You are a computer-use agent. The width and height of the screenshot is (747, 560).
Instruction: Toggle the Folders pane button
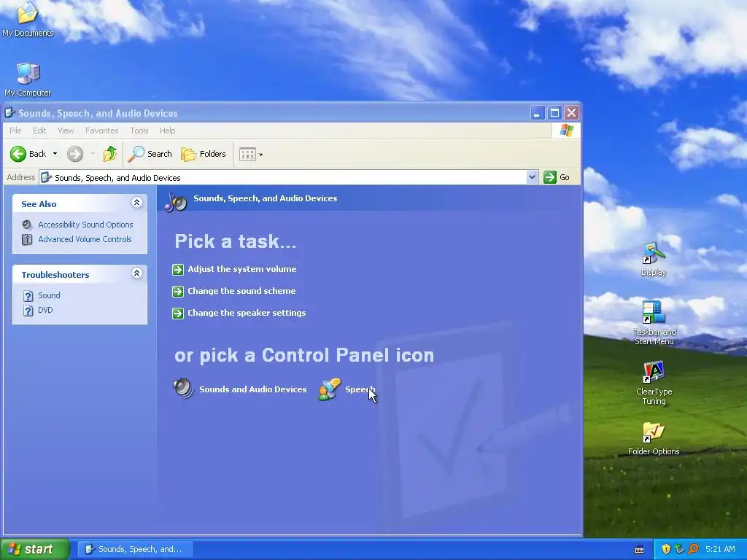pos(204,154)
